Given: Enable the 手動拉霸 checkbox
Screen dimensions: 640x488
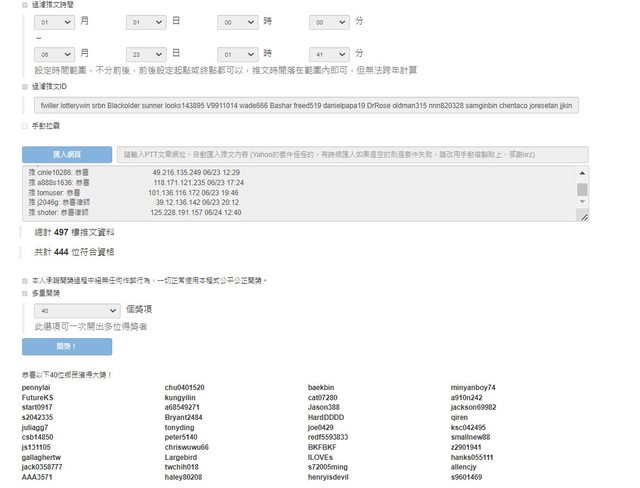Looking at the screenshot, I should (x=25, y=126).
